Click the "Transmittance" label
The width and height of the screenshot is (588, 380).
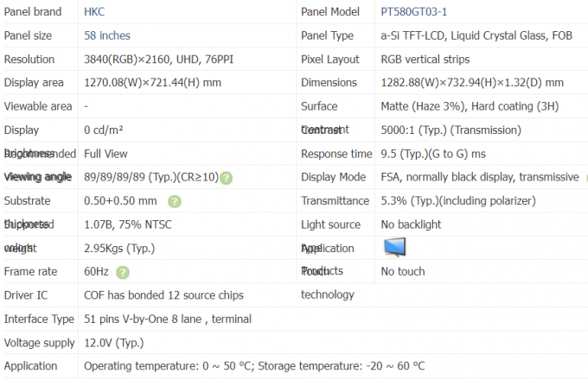pos(335,200)
